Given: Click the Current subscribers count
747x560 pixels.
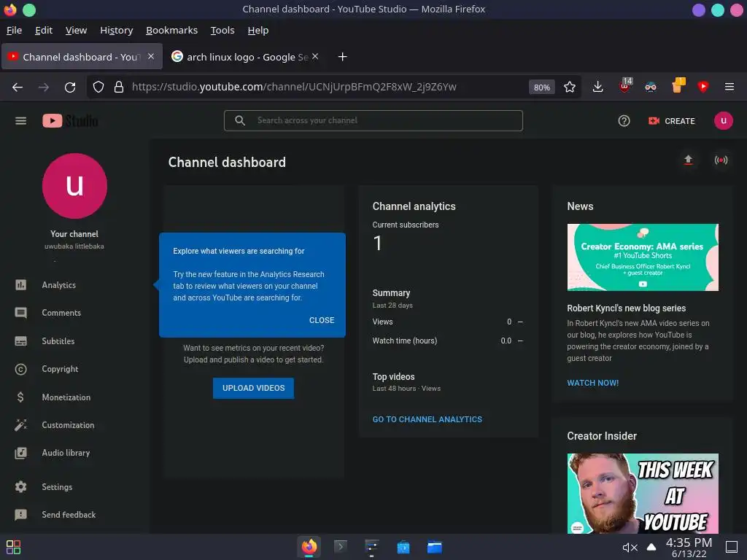Looking at the screenshot, I should tap(377, 244).
